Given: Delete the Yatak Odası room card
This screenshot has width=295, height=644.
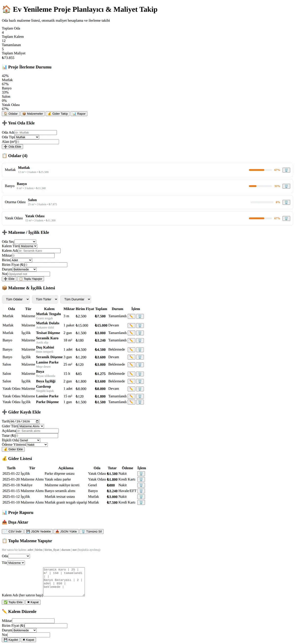Looking at the screenshot, I should pos(286,218).
